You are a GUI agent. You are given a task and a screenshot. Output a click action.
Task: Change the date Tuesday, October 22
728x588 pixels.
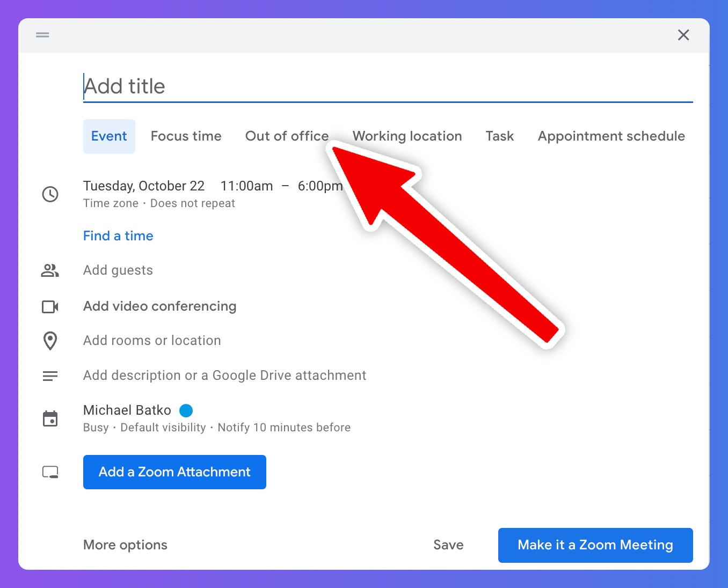[x=144, y=186]
